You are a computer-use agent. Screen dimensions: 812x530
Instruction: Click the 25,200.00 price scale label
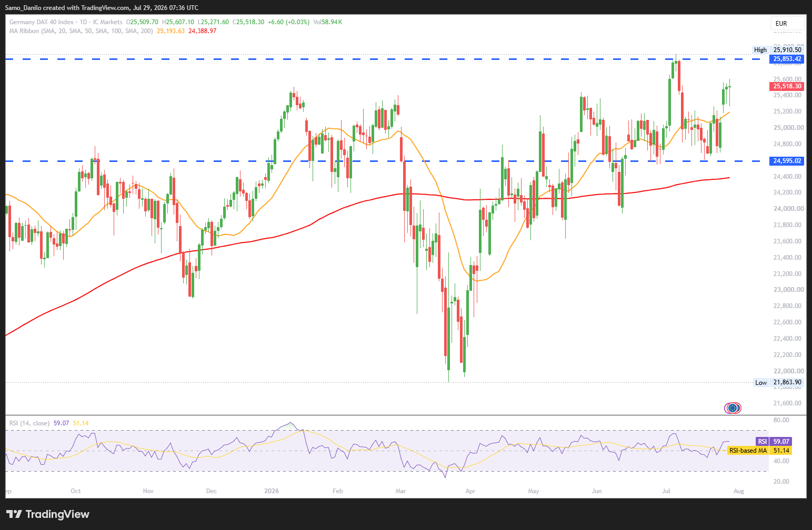coord(788,111)
